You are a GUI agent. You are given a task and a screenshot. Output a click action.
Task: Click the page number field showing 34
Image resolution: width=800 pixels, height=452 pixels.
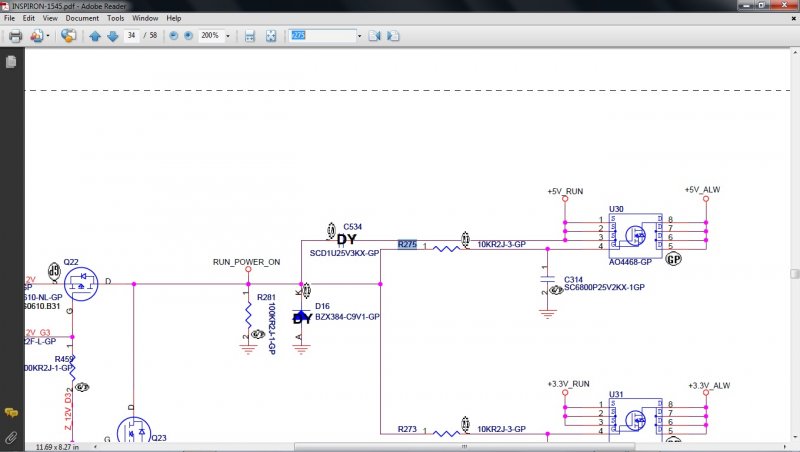(x=132, y=35)
